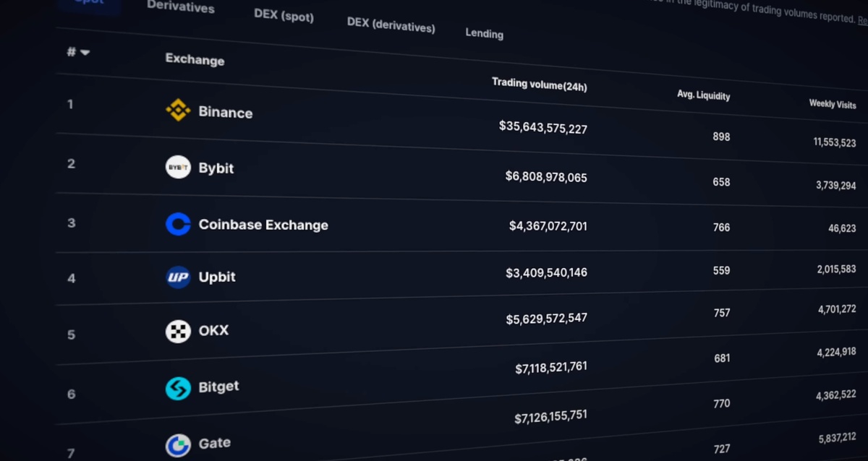Click rank number 4 in Upbit row
This screenshot has height=461, width=868.
(71, 277)
